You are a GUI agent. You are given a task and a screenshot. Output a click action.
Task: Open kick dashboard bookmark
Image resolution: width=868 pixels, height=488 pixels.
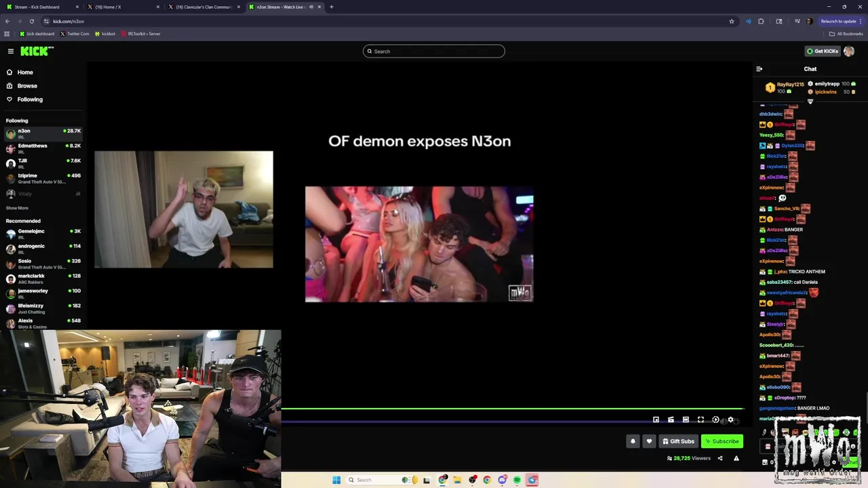point(37,33)
